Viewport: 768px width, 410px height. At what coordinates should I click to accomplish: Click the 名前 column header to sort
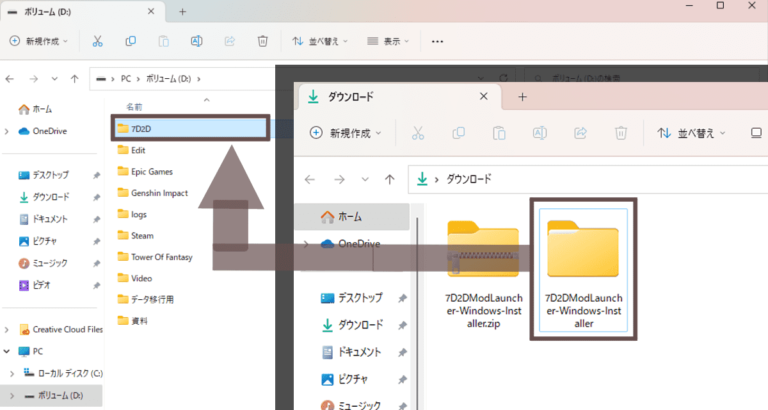click(134, 107)
